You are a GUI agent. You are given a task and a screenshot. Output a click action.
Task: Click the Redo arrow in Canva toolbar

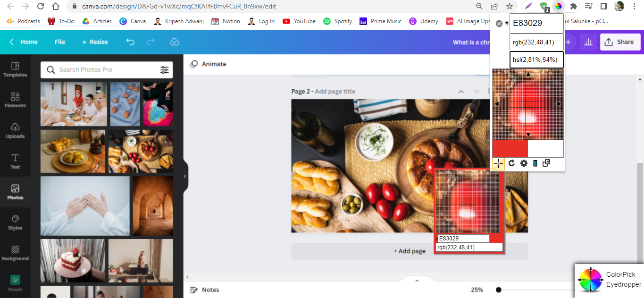pyautogui.click(x=151, y=42)
